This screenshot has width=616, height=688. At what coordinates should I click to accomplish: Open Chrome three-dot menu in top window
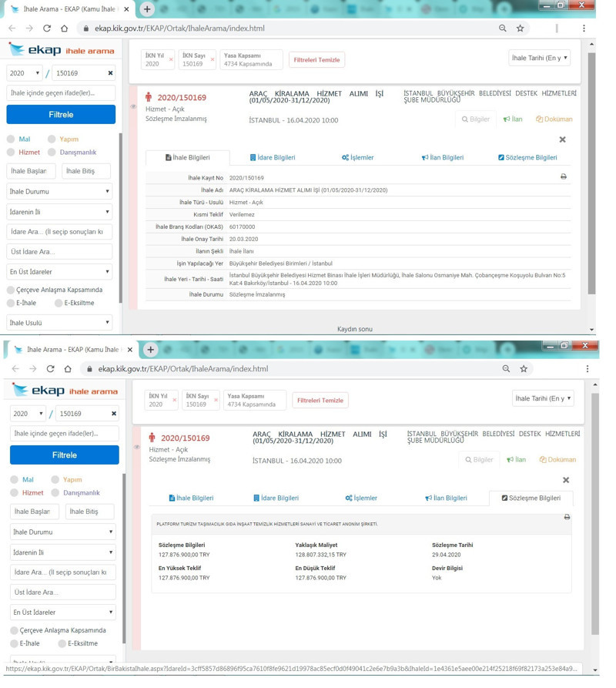tap(584, 28)
